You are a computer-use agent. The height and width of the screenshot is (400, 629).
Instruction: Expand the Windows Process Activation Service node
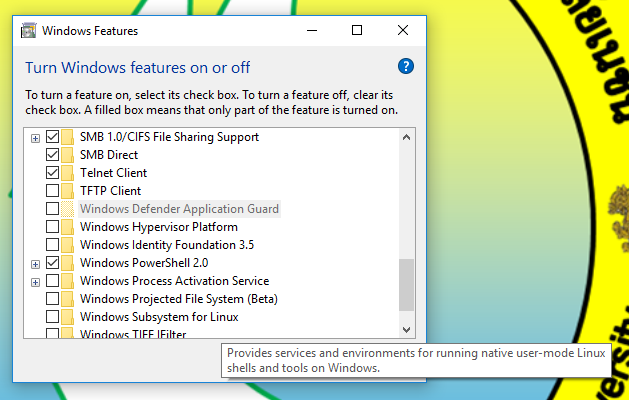click(36, 281)
